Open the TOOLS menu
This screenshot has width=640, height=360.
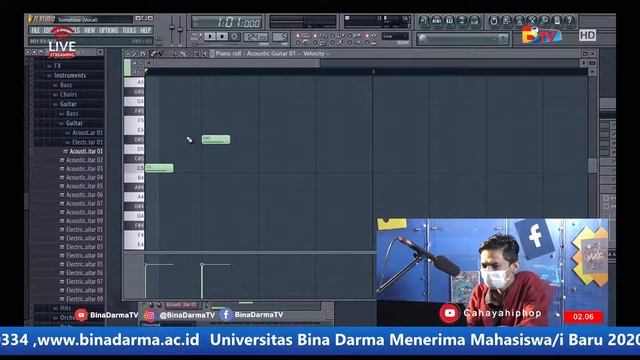point(129,30)
